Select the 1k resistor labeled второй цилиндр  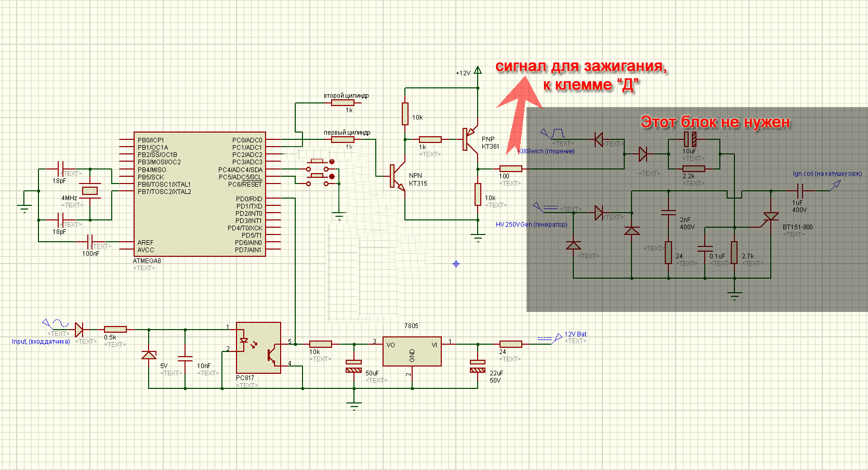pos(343,103)
